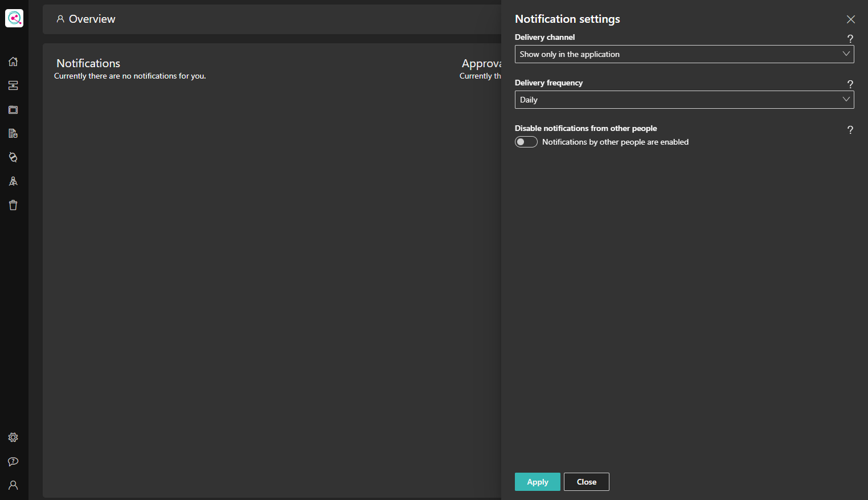Apply the notification settings
This screenshot has width=868, height=500.
[x=537, y=482]
